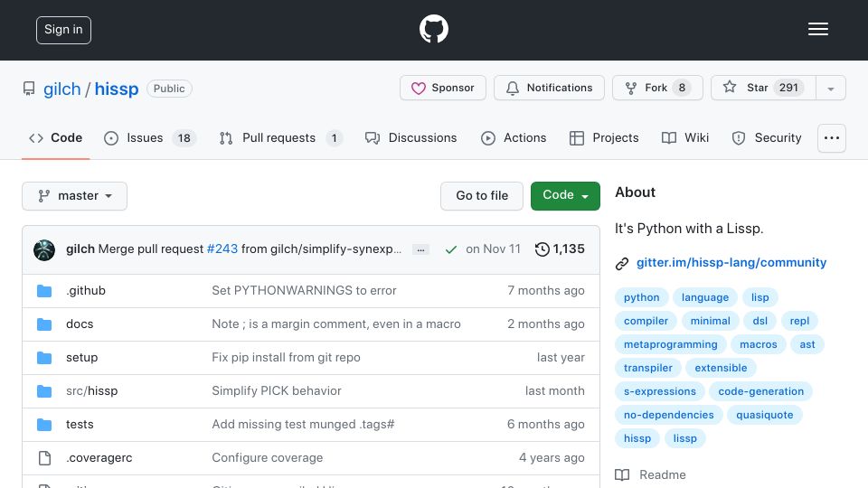Screen dimensions: 868x488
Task: Click the fork count 8
Action: point(682,88)
